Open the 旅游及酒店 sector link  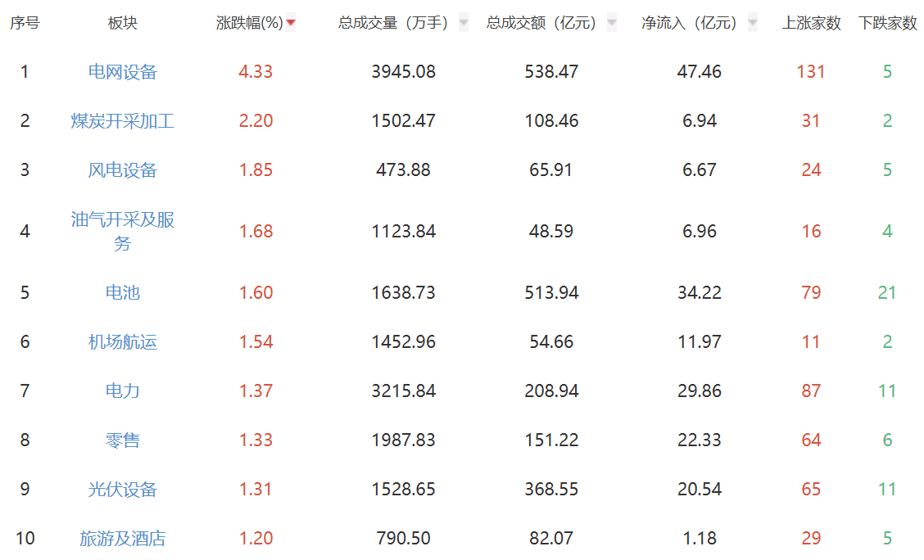coord(123,539)
